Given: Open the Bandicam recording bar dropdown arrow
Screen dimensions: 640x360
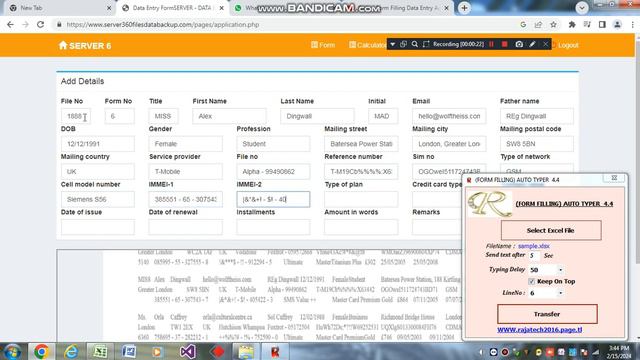Looking at the screenshot, I should point(392,44).
